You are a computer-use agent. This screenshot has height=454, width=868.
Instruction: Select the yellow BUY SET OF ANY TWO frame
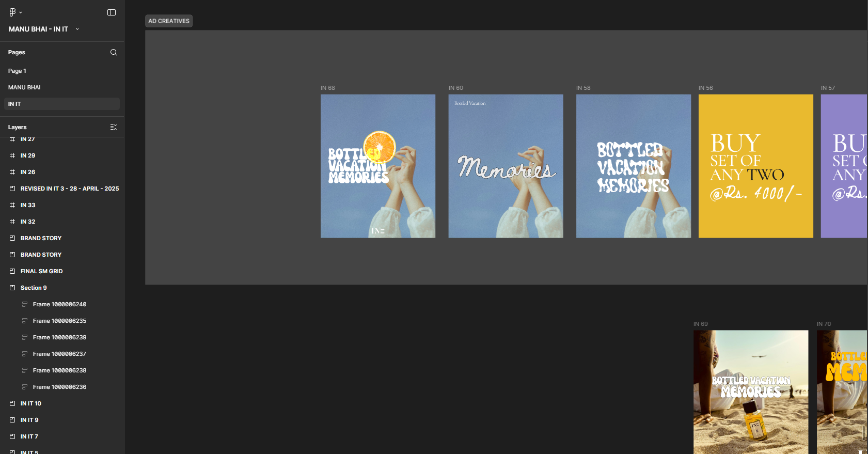(755, 166)
